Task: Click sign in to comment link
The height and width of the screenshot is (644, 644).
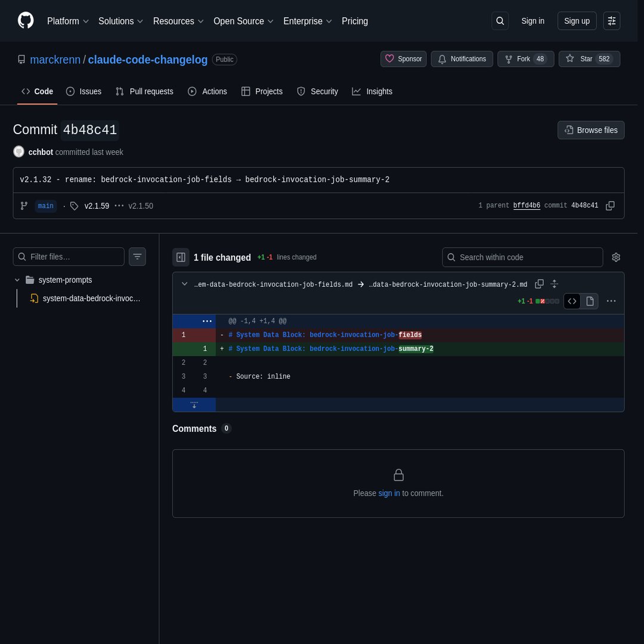Action: 389,493
